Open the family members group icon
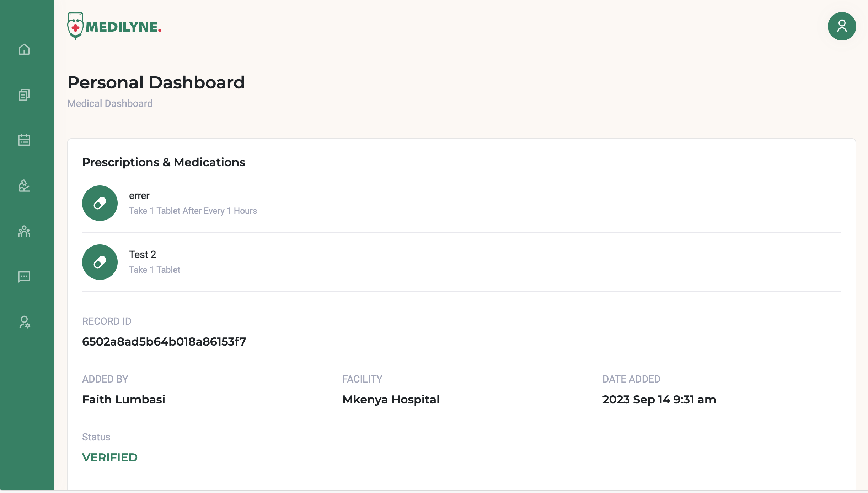This screenshot has width=868, height=493. (24, 232)
